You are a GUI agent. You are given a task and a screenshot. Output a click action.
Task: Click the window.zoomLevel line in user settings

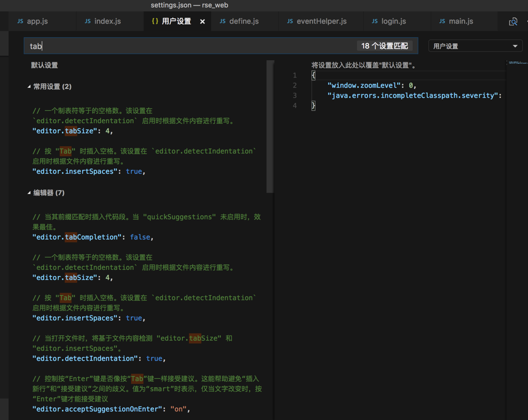click(372, 85)
